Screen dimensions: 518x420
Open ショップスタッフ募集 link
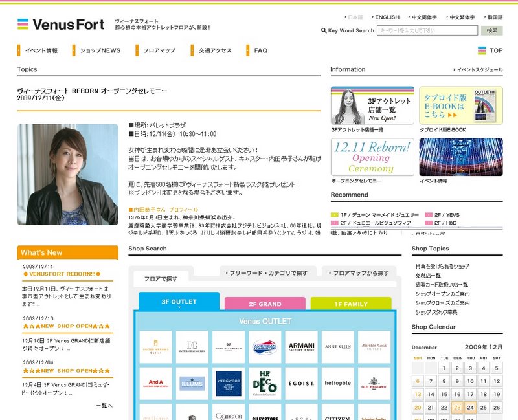point(436,312)
